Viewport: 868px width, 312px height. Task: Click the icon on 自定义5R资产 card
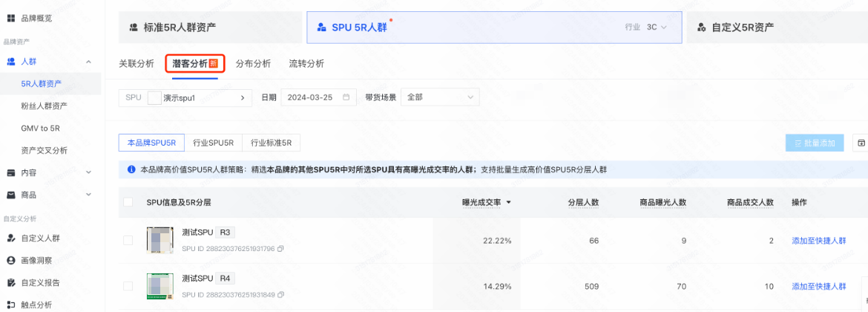pos(702,27)
